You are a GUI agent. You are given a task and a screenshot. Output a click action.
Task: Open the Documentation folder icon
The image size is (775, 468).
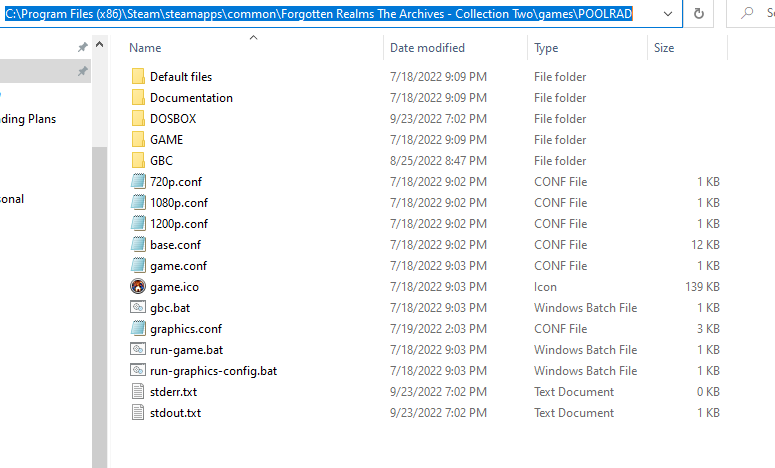pyautogui.click(x=138, y=97)
